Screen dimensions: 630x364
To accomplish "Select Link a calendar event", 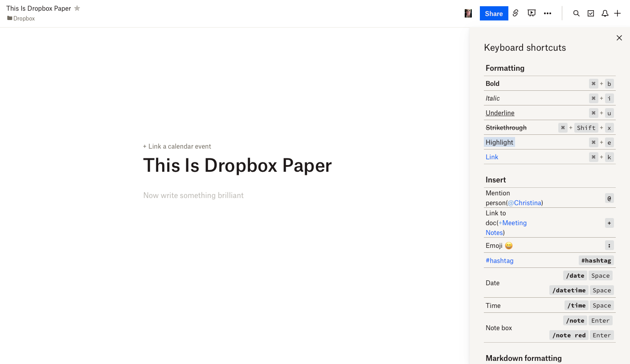I will coord(177,146).
